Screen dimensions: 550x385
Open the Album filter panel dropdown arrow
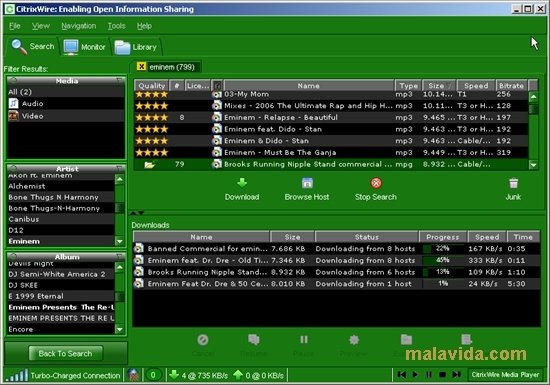point(120,256)
